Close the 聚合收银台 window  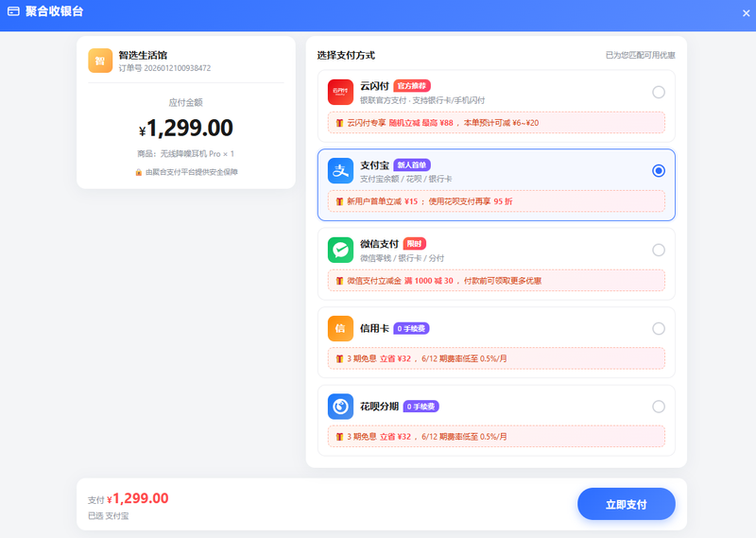(x=746, y=13)
